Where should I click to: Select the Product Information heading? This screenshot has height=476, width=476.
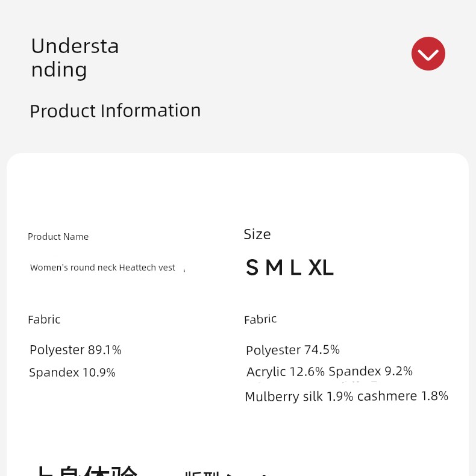pos(115,110)
